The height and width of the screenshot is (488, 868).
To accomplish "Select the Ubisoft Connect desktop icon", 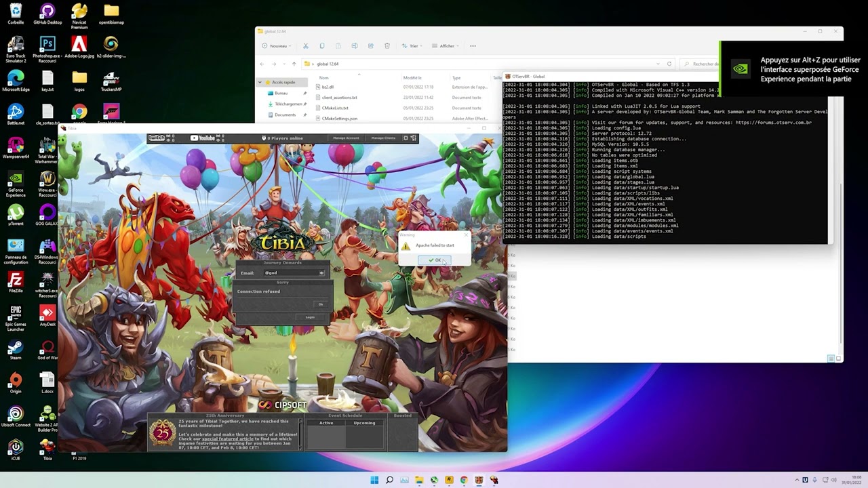I will click(15, 417).
